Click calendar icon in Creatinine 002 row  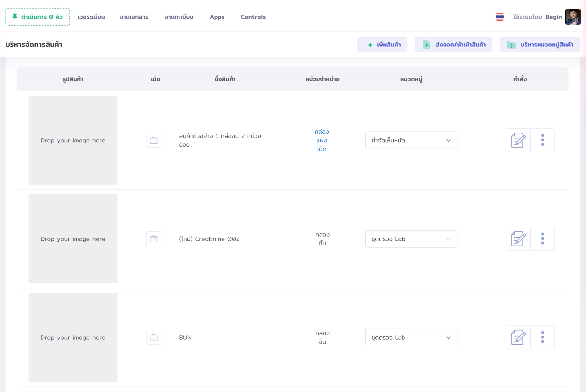tap(154, 239)
